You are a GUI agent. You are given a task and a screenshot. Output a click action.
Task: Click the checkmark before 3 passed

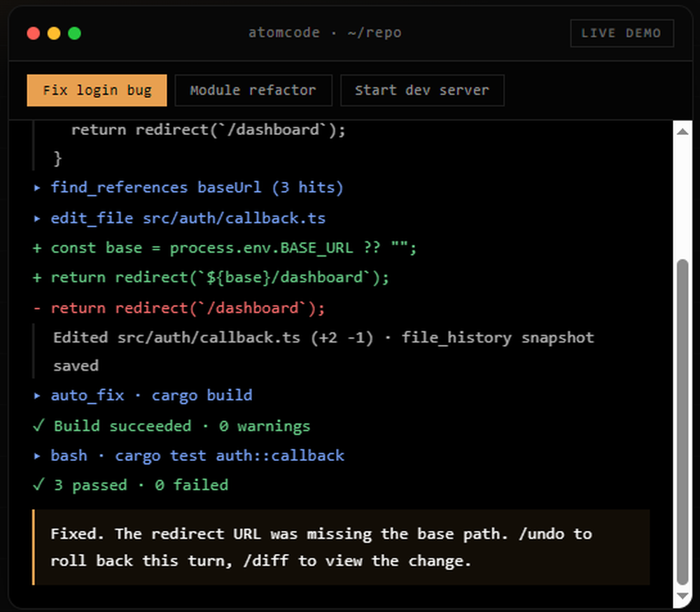38,485
